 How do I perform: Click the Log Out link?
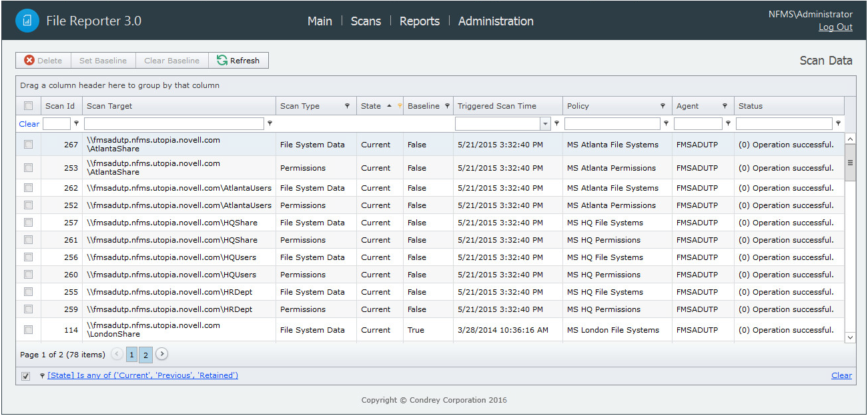[x=835, y=27]
